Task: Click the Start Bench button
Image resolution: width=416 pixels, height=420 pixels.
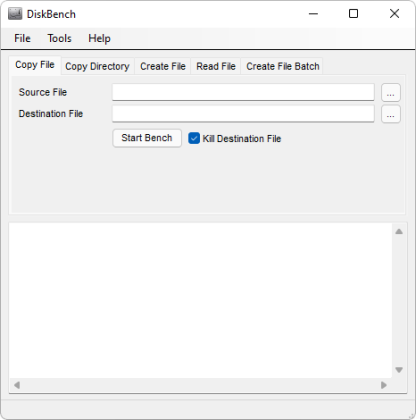Action: coord(147,138)
